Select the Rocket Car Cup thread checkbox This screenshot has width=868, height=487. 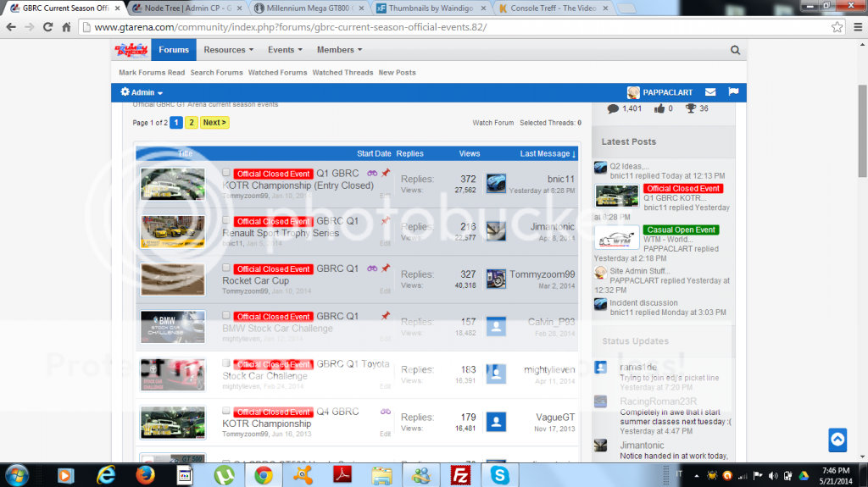click(226, 268)
